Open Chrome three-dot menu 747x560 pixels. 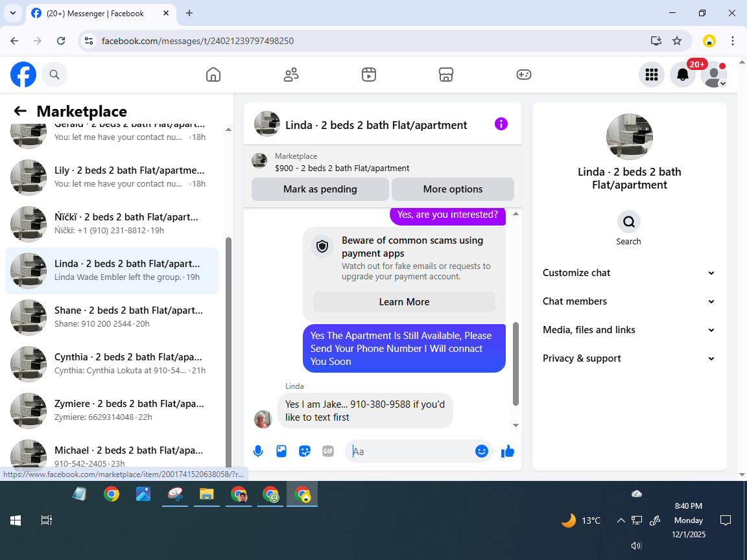(x=733, y=41)
